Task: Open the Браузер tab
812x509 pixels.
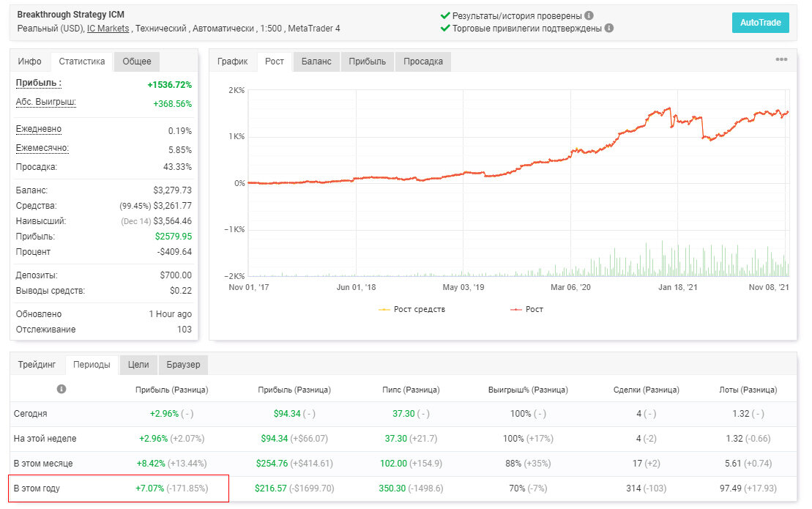Action: [183, 365]
